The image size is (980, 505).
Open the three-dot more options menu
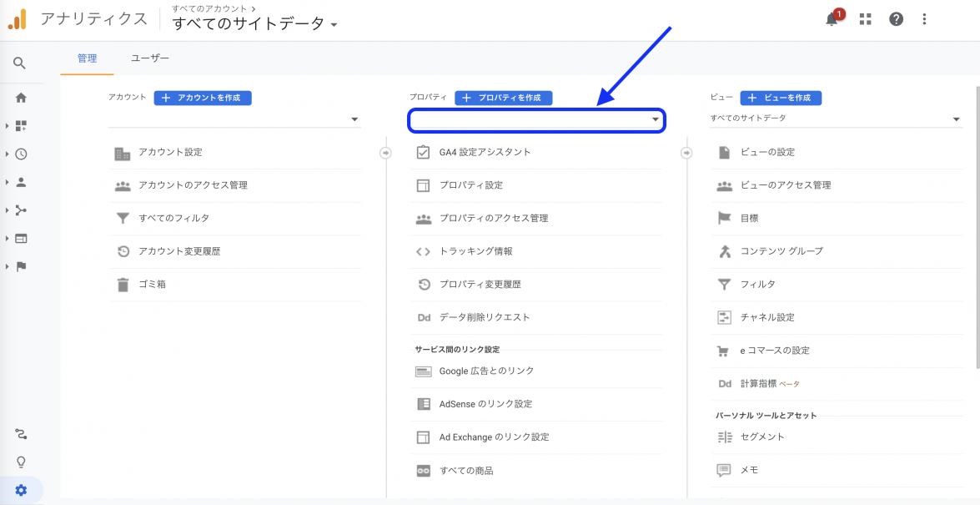(x=924, y=19)
